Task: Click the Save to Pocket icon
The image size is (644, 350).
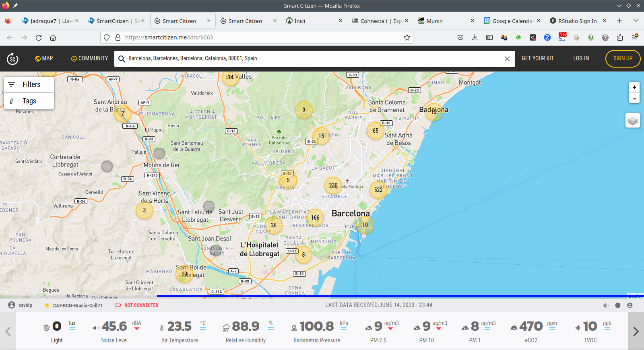Action: pos(460,37)
